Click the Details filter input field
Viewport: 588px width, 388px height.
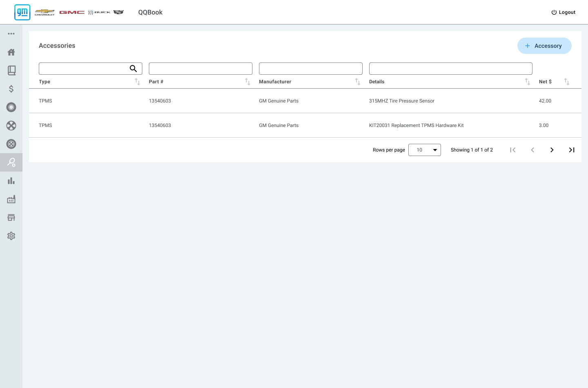[450, 69]
